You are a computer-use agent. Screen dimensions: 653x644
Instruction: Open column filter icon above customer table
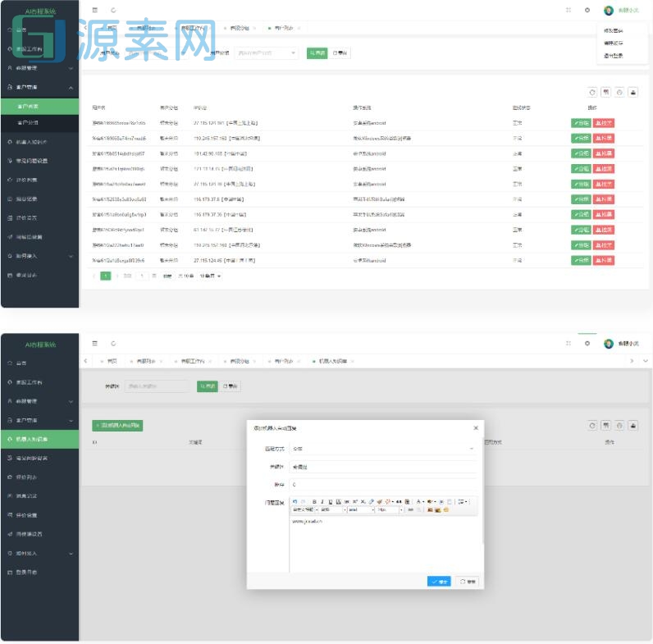[606, 92]
